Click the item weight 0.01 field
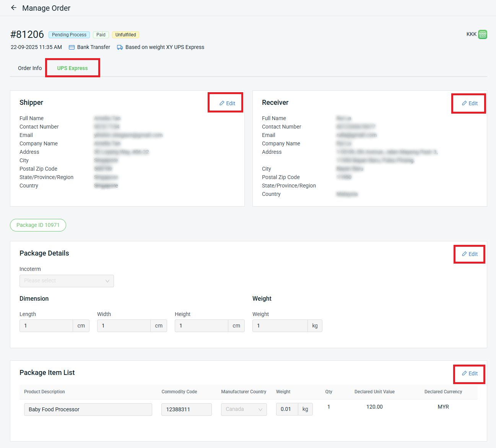Image resolution: width=496 pixels, height=448 pixels. pos(286,409)
